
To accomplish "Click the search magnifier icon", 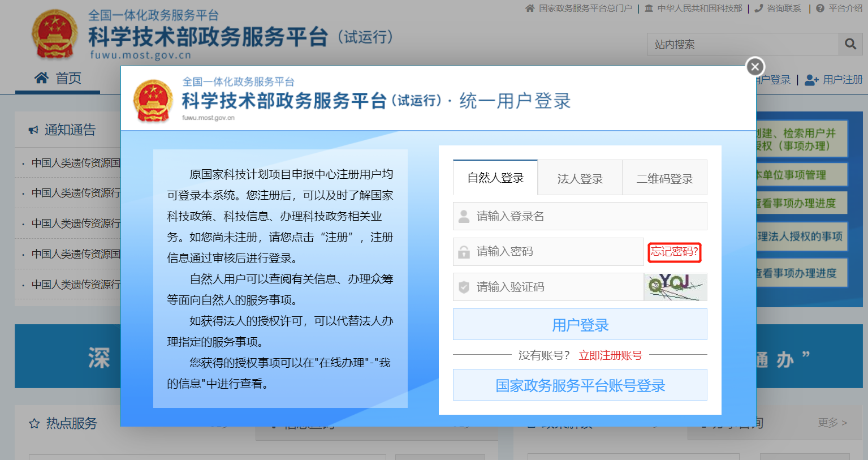I will 850,44.
